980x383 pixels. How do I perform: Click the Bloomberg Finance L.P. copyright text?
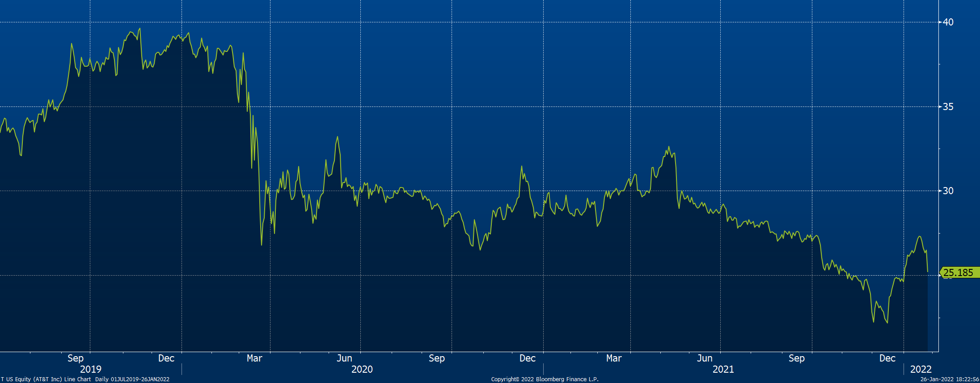545,379
